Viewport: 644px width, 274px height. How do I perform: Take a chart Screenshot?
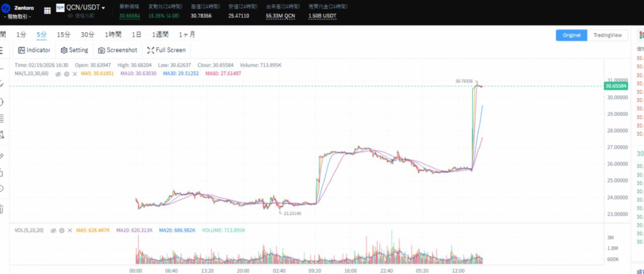coord(118,50)
